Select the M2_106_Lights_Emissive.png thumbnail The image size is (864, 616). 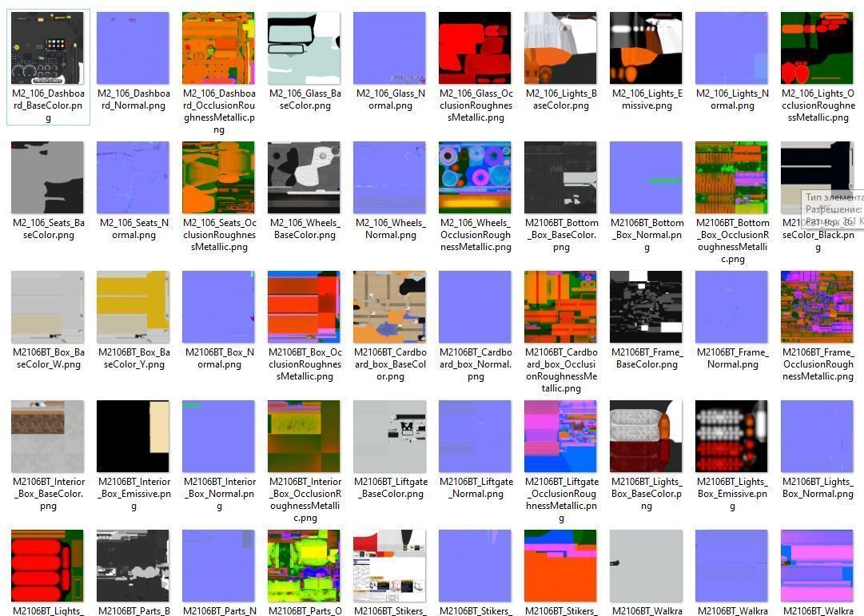click(646, 48)
